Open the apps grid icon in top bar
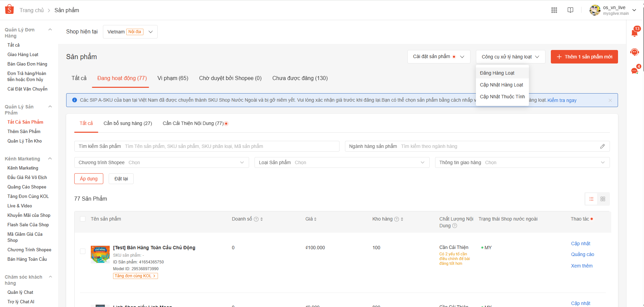The width and height of the screenshot is (644, 307). pos(554,10)
